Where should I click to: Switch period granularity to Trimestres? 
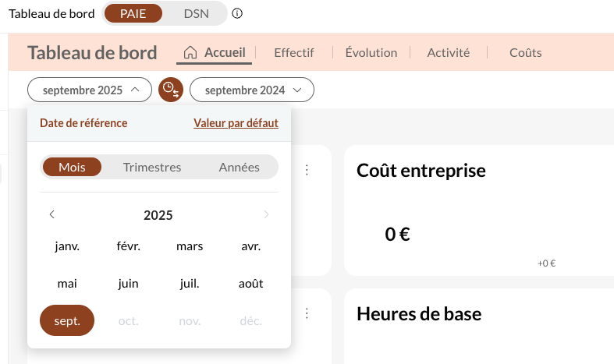[152, 167]
